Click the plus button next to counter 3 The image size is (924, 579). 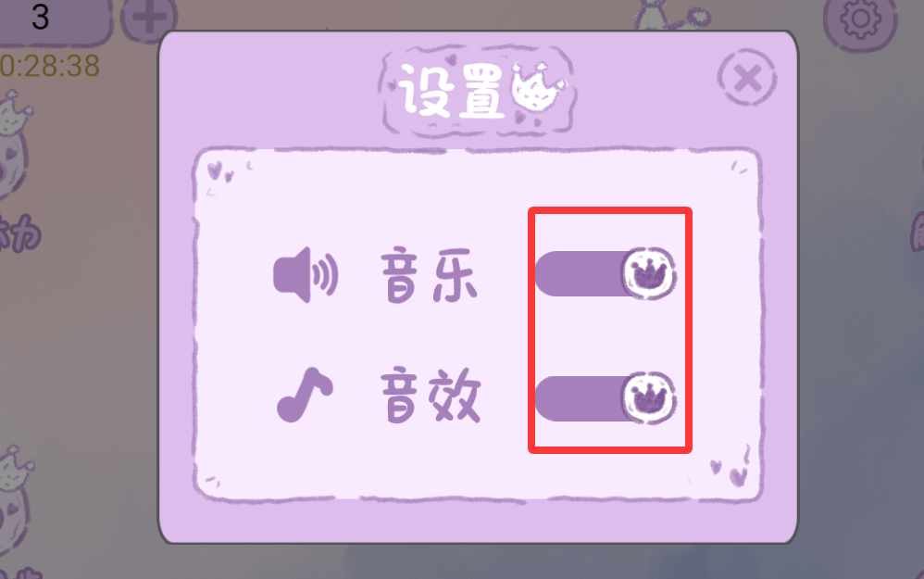[149, 19]
